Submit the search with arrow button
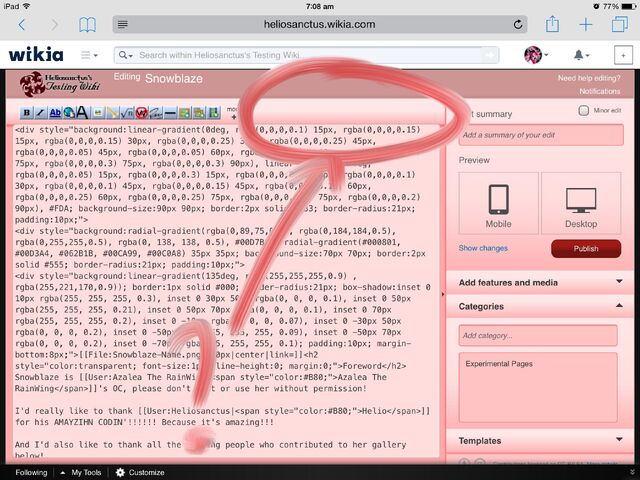640x480 pixels. pyautogui.click(x=490, y=55)
